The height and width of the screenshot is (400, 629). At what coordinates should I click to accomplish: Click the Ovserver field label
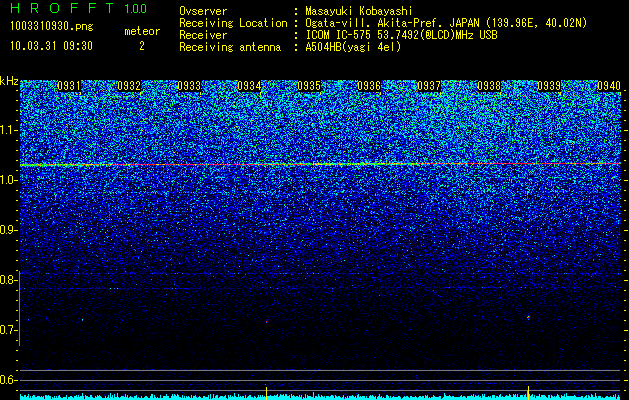(x=203, y=12)
